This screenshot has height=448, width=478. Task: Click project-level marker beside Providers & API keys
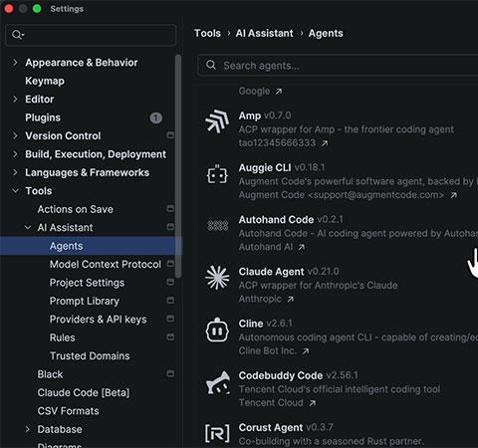(170, 319)
